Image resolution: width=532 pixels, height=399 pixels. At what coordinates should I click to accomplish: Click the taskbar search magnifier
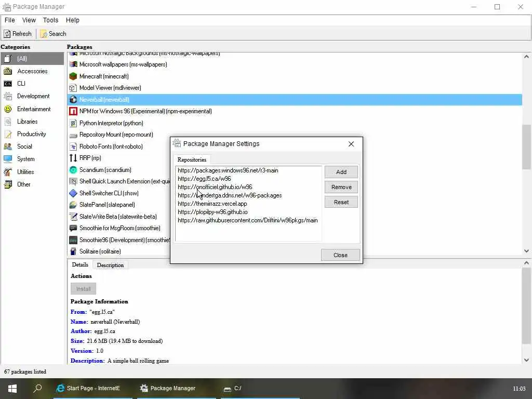coord(37,388)
